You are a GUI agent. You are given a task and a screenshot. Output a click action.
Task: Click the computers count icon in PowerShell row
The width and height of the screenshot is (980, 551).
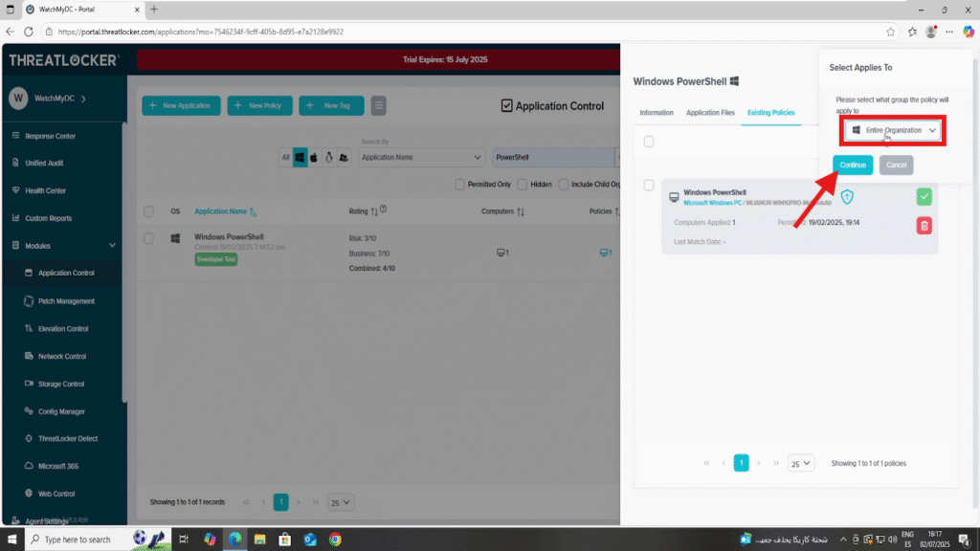pyautogui.click(x=502, y=253)
